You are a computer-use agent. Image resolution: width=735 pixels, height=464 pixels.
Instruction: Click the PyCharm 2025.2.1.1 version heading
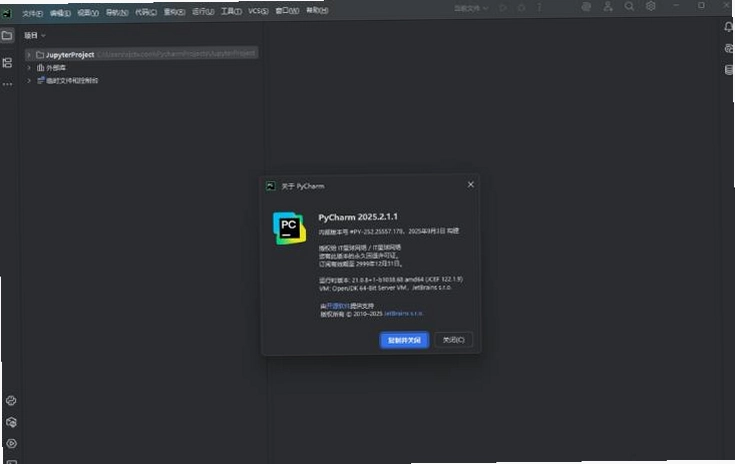coord(358,217)
